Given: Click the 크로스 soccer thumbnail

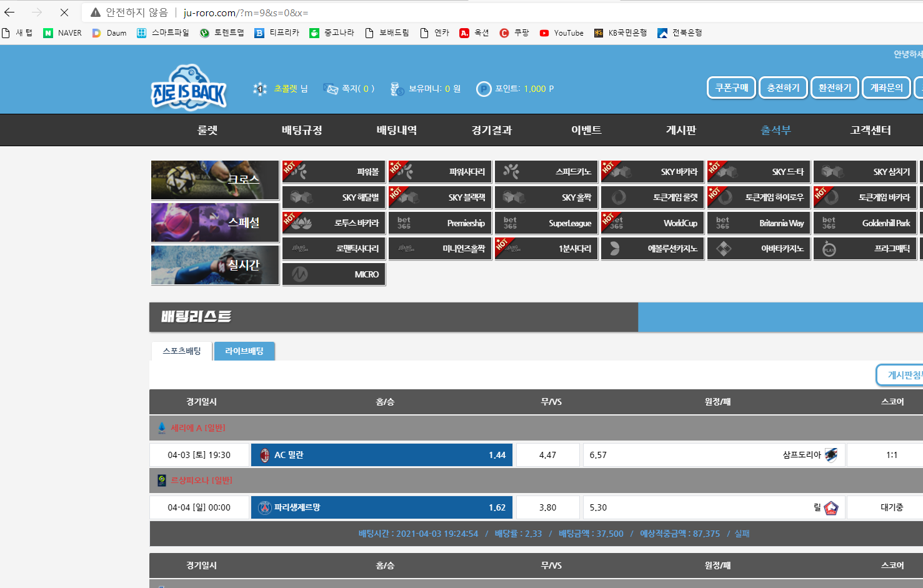Looking at the screenshot, I should point(214,180).
